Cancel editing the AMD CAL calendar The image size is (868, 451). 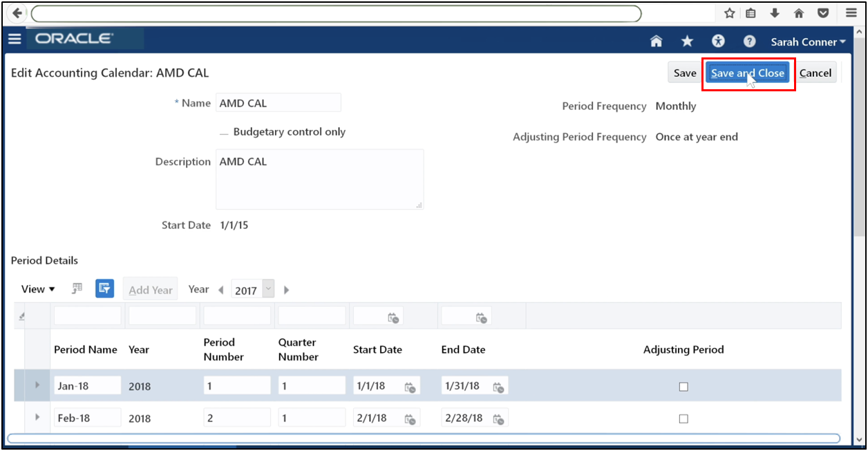coord(815,73)
